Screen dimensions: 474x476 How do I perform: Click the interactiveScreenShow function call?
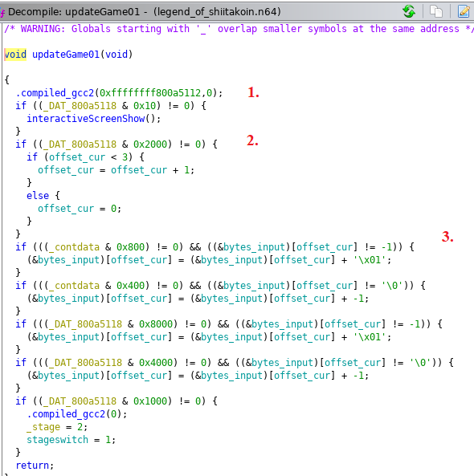pos(85,118)
